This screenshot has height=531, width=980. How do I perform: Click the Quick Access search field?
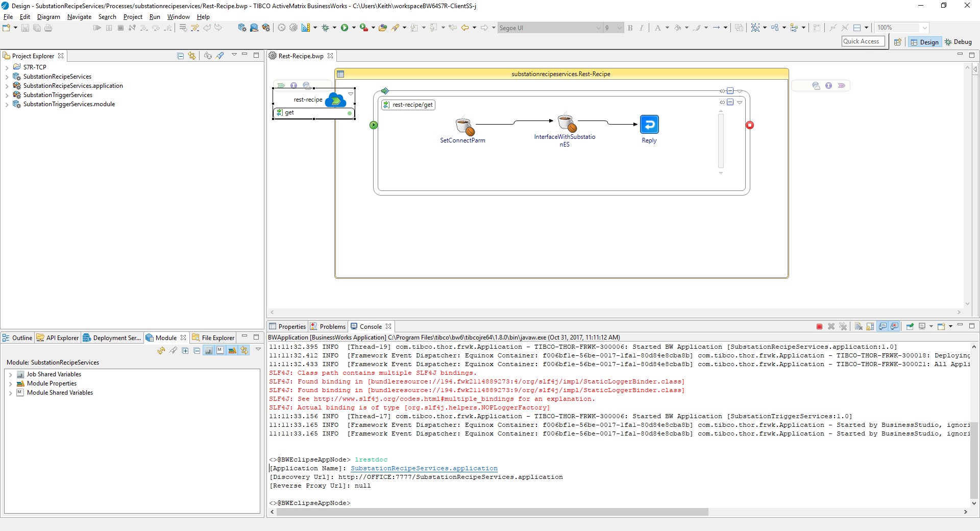[x=863, y=42]
